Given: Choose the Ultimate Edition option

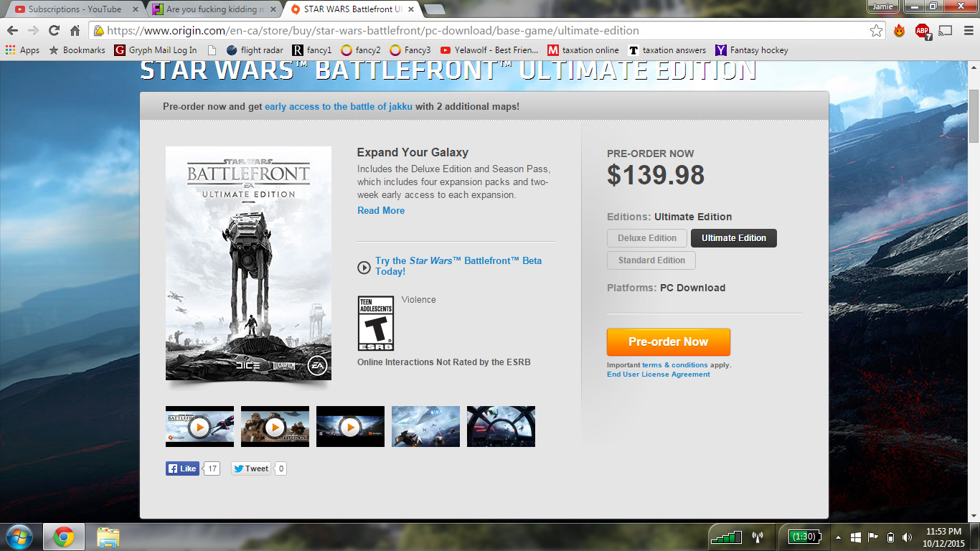Looking at the screenshot, I should 733,238.
